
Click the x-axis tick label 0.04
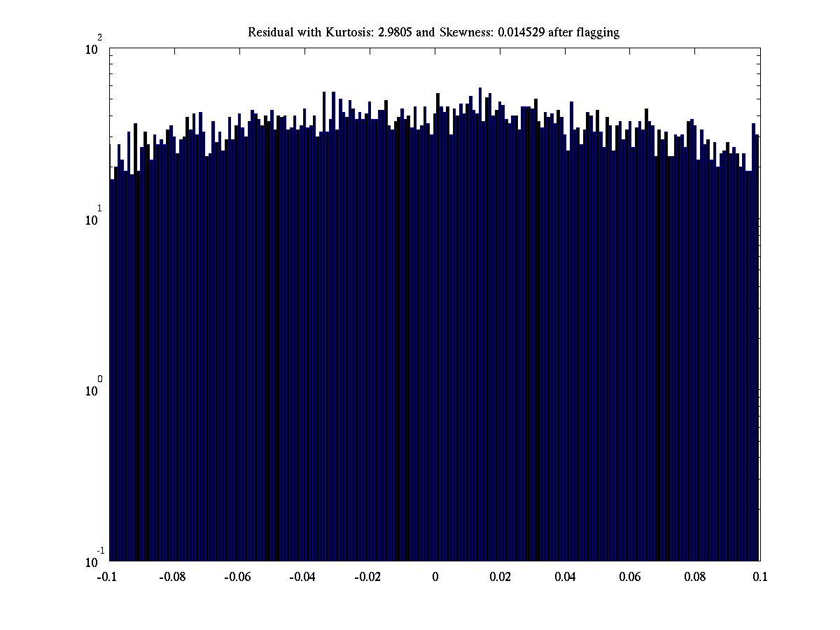click(x=566, y=577)
